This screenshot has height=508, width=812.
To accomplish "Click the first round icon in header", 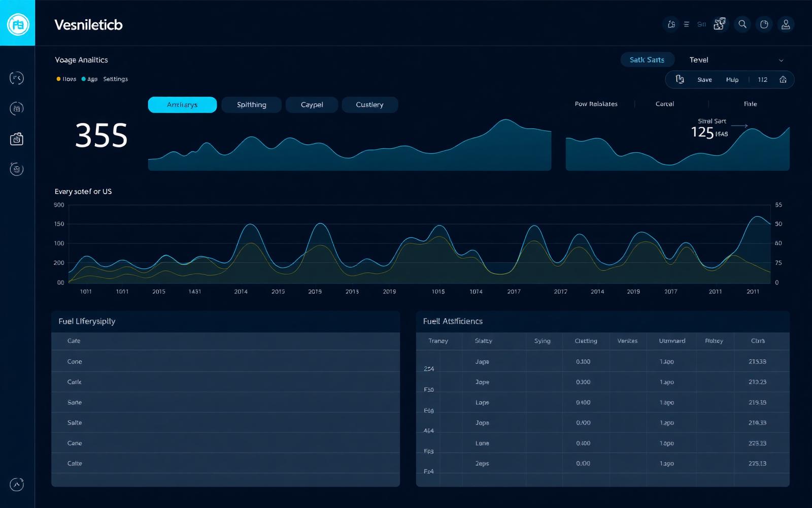I will 671,24.
